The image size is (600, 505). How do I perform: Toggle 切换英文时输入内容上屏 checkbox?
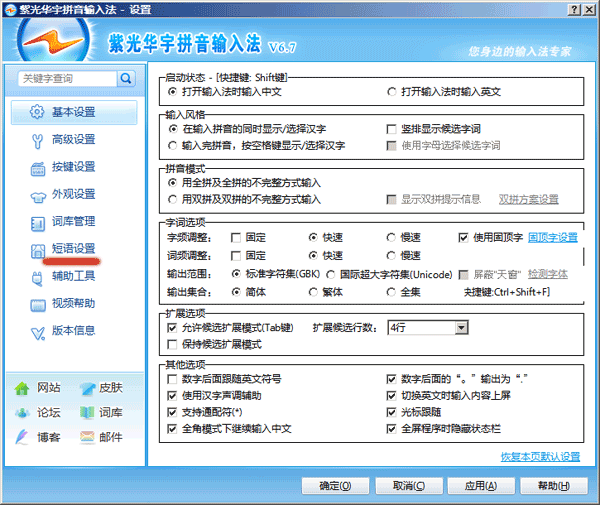(391, 396)
